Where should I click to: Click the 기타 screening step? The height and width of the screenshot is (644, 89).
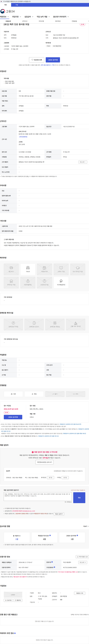pyautogui.click(x=75, y=394)
